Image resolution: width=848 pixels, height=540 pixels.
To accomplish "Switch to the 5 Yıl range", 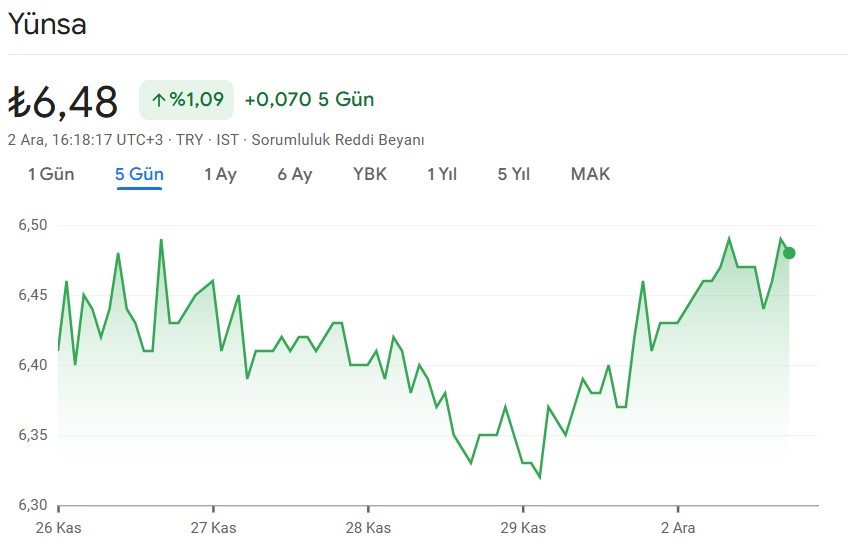I will 514,174.
